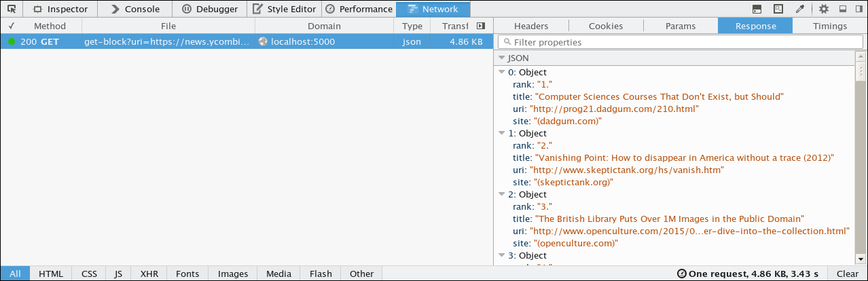The image size is (868, 281).
Task: Select "The British Library" title value
Action: tap(670, 219)
